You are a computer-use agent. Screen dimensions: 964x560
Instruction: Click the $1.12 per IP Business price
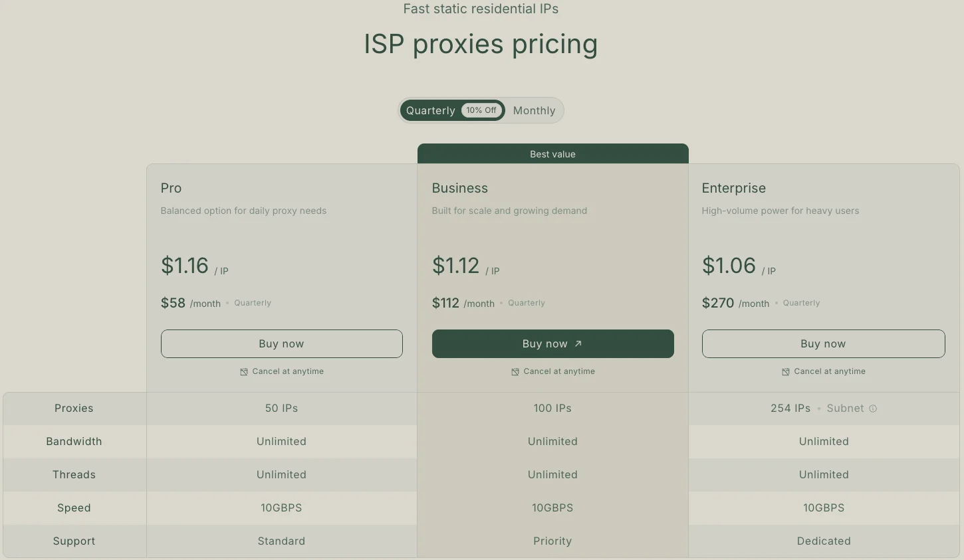point(455,266)
